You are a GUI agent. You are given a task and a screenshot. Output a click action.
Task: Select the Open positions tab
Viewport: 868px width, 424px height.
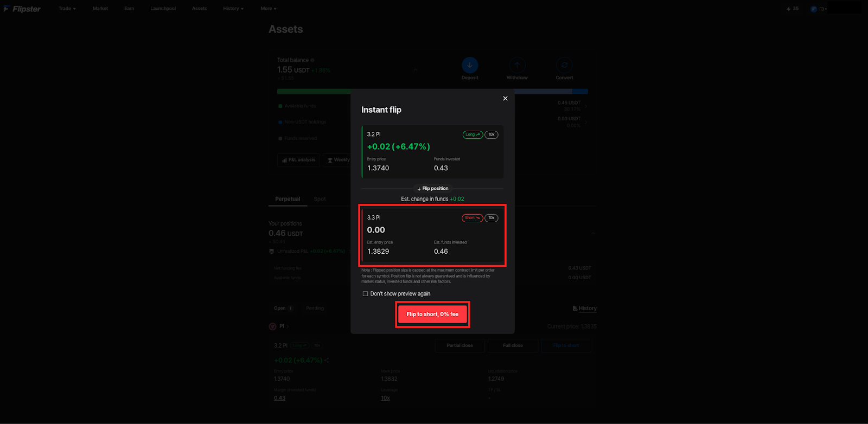[x=283, y=308]
